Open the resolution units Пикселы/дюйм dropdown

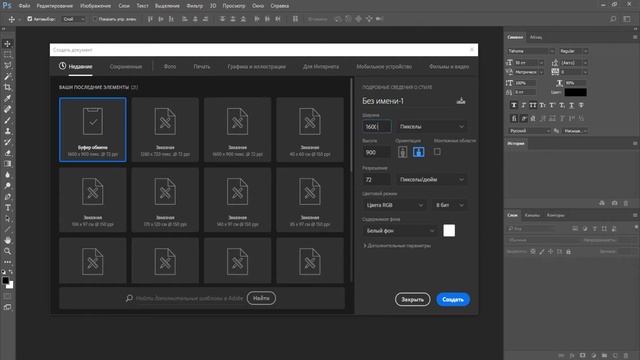432,180
